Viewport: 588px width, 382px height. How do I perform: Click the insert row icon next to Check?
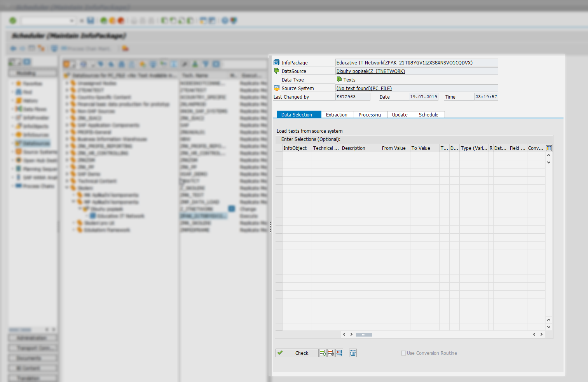point(323,353)
